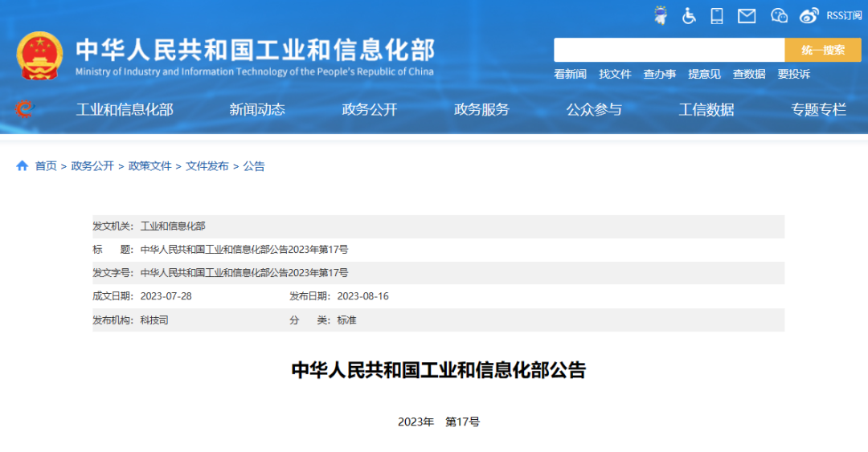Click the 找文件 quick link

point(615,74)
